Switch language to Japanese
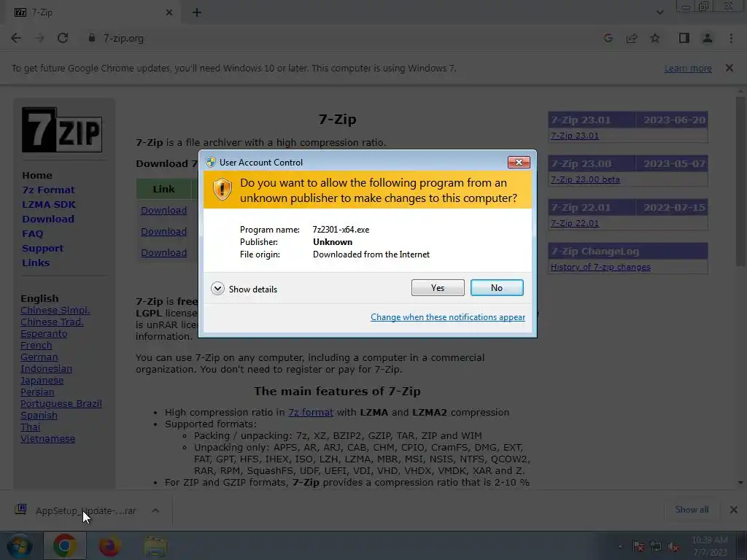The width and height of the screenshot is (747, 560). click(42, 381)
